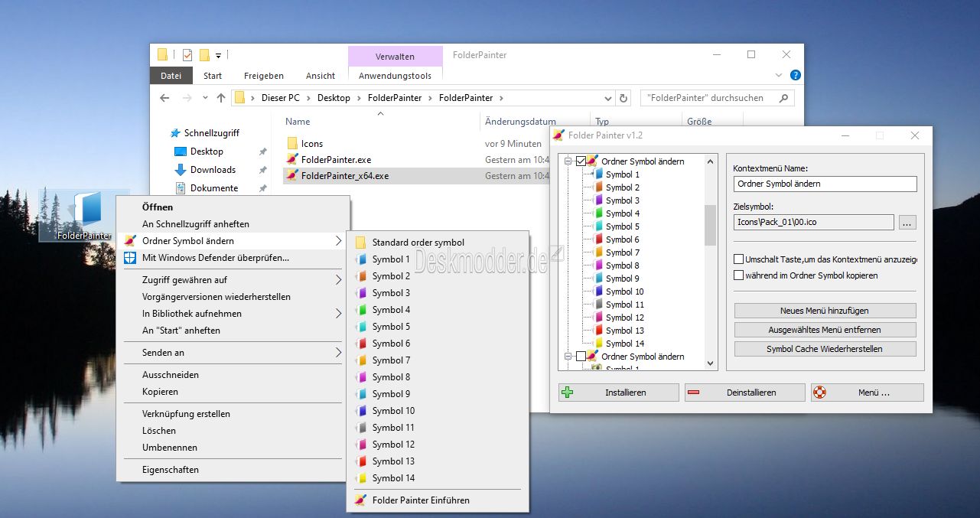The height and width of the screenshot is (518, 980).
Task: Click the Symbol 13 folder icon in Folder Painter tree
Action: click(599, 331)
